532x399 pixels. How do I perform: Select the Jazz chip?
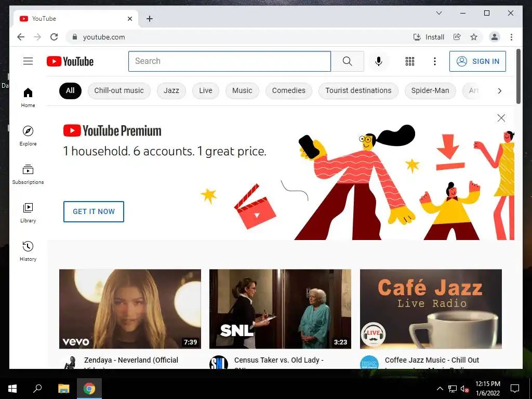tap(171, 90)
